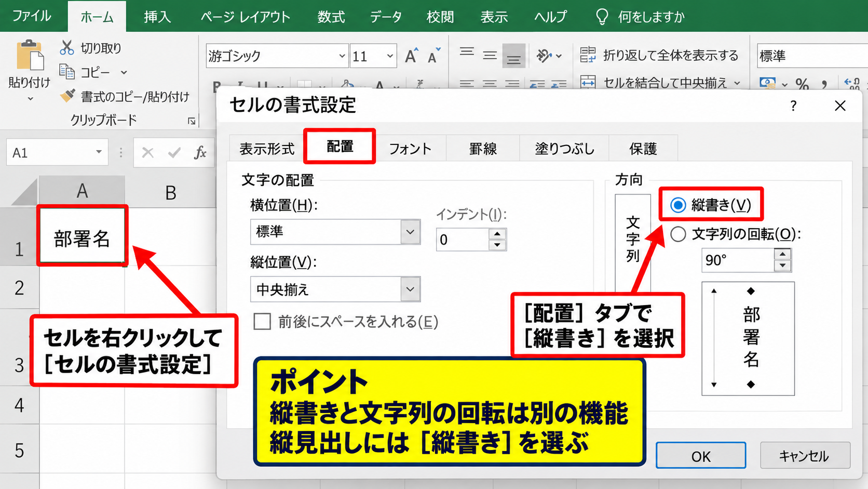Open the font size dropdown

390,56
